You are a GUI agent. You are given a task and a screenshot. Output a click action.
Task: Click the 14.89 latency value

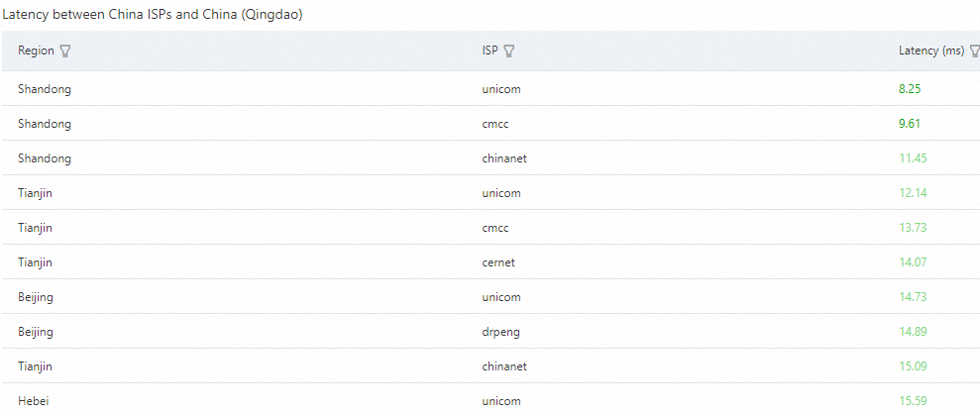(x=913, y=332)
